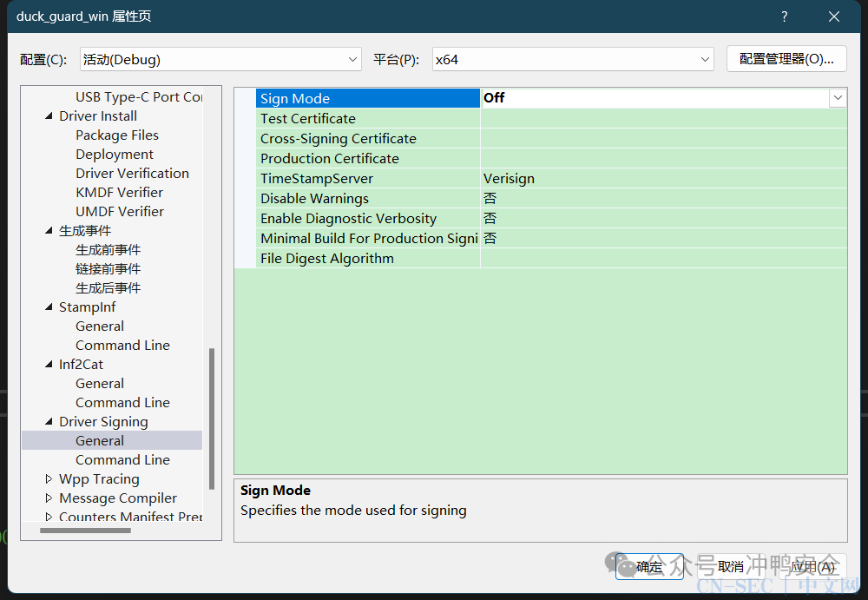Select Enable Diagnostic Verbosity property
Viewport: 868px width, 600px height.
[x=368, y=218]
